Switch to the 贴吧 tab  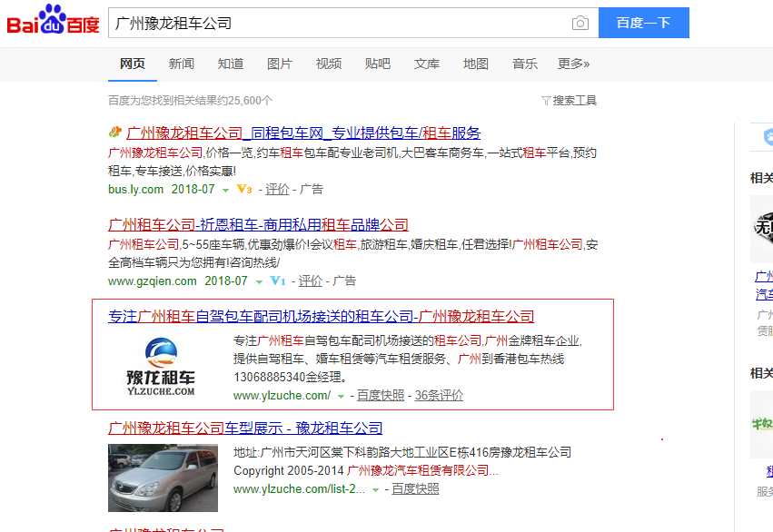378,64
